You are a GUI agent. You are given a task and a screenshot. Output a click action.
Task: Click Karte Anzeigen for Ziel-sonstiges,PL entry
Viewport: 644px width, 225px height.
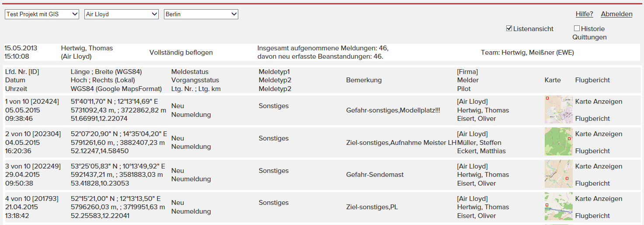pyautogui.click(x=599, y=199)
